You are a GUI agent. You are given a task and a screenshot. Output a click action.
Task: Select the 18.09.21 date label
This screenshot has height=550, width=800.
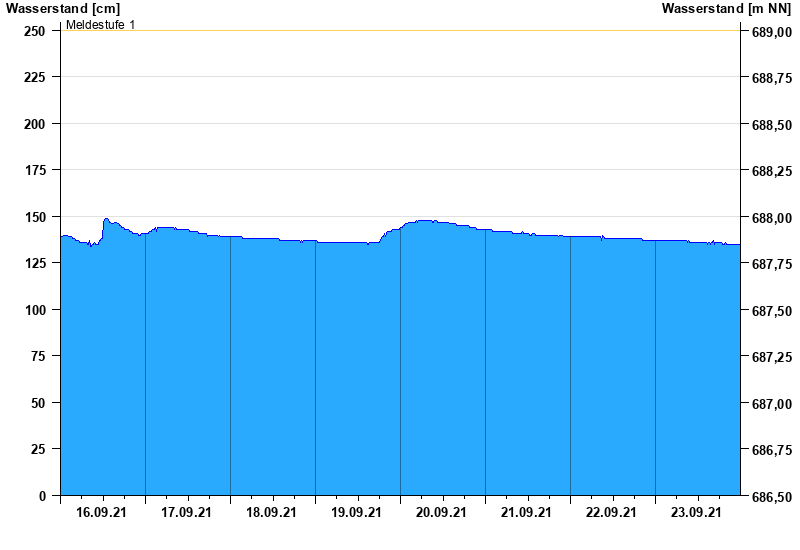pyautogui.click(x=272, y=513)
